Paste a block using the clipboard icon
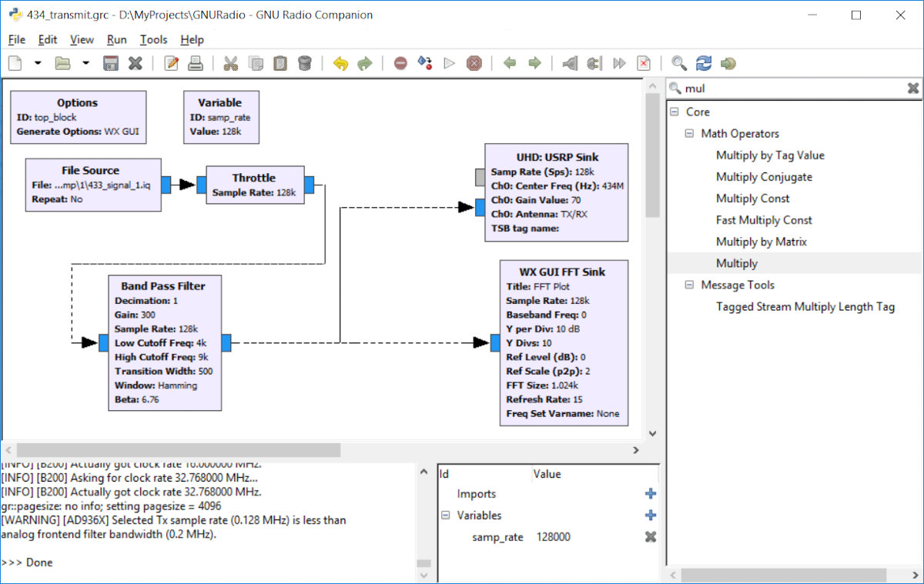Image resolution: width=924 pixels, height=584 pixels. coord(280,63)
